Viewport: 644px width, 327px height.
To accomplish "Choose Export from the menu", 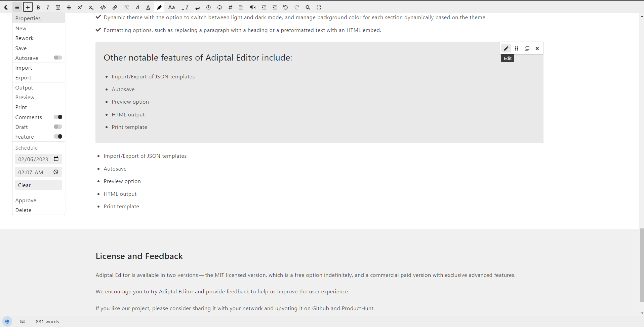I will pyautogui.click(x=39, y=77).
